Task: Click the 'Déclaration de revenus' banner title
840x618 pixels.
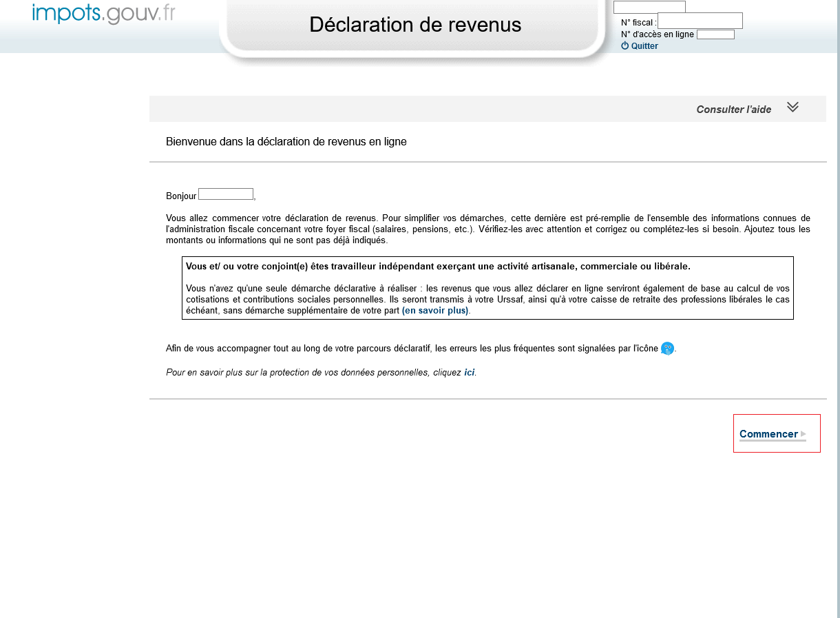Action: click(x=415, y=25)
